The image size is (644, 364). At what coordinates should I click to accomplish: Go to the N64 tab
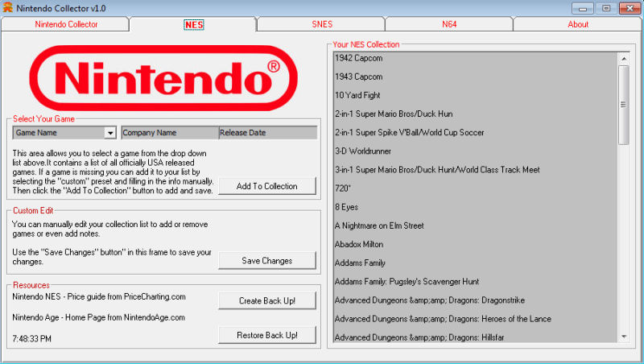(x=449, y=24)
